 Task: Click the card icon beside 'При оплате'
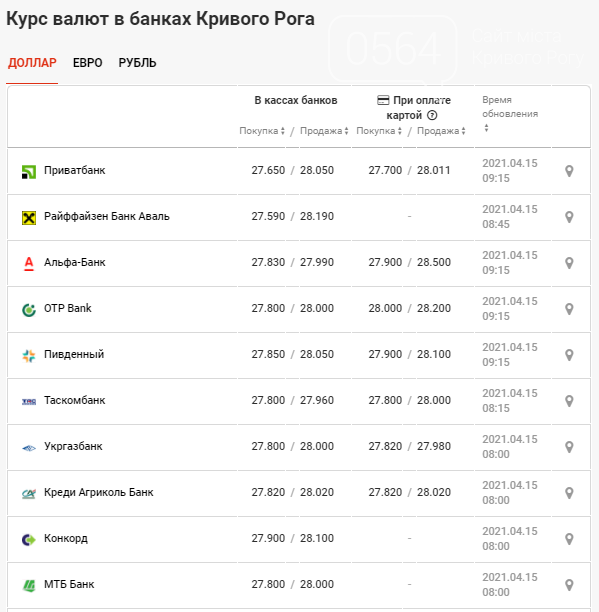pos(383,100)
